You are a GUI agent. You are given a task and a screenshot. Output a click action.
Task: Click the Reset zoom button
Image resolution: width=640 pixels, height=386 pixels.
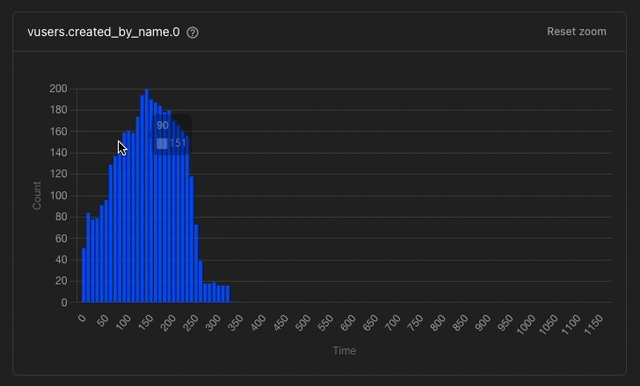576,32
